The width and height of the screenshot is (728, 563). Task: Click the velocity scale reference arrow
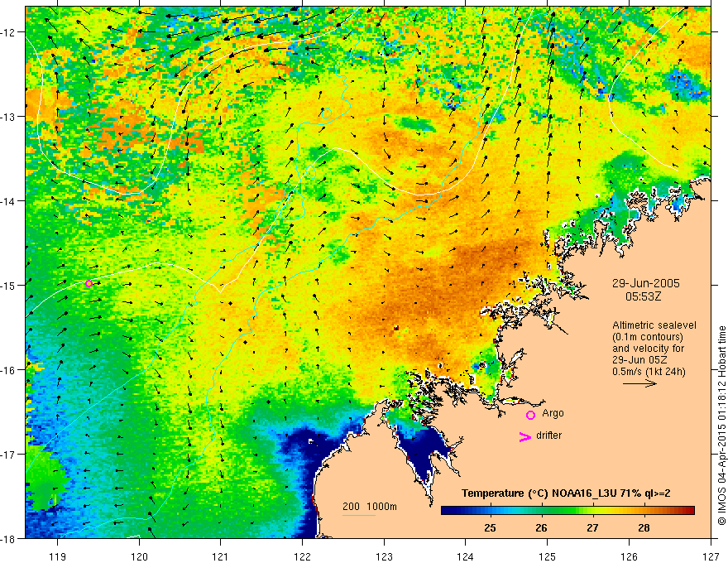pos(639,383)
